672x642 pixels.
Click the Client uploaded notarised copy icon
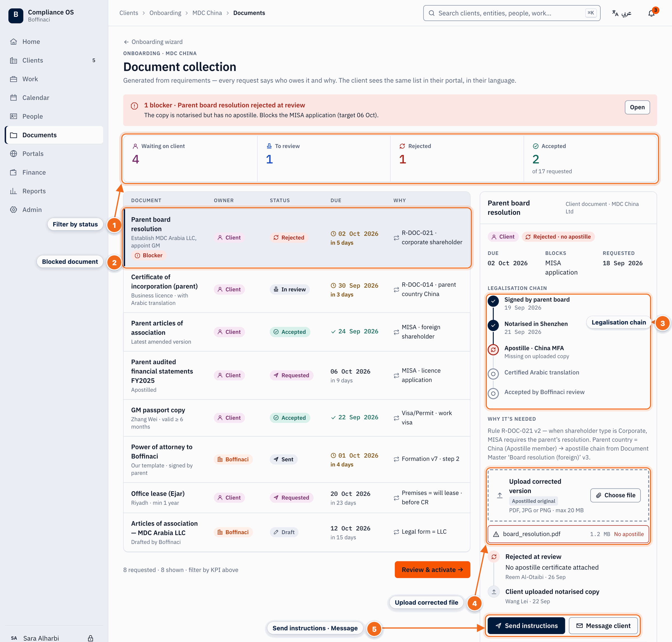point(494,592)
